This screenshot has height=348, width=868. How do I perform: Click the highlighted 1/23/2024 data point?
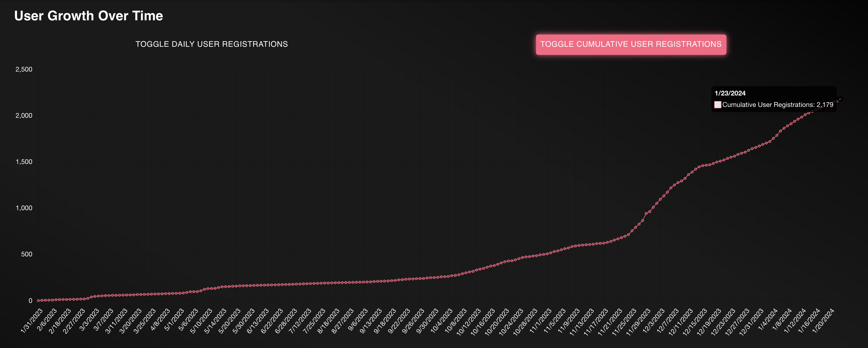[x=840, y=99]
